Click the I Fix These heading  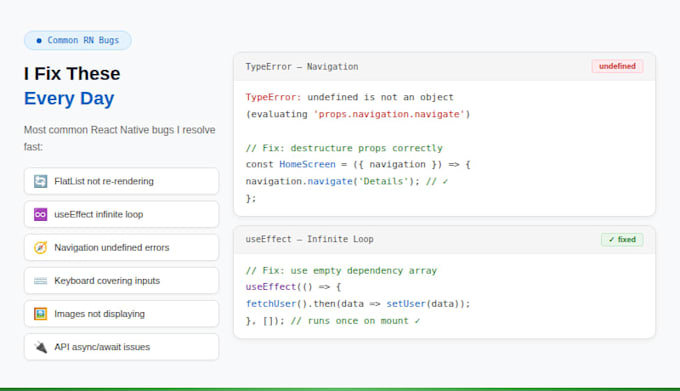pyautogui.click(x=72, y=74)
